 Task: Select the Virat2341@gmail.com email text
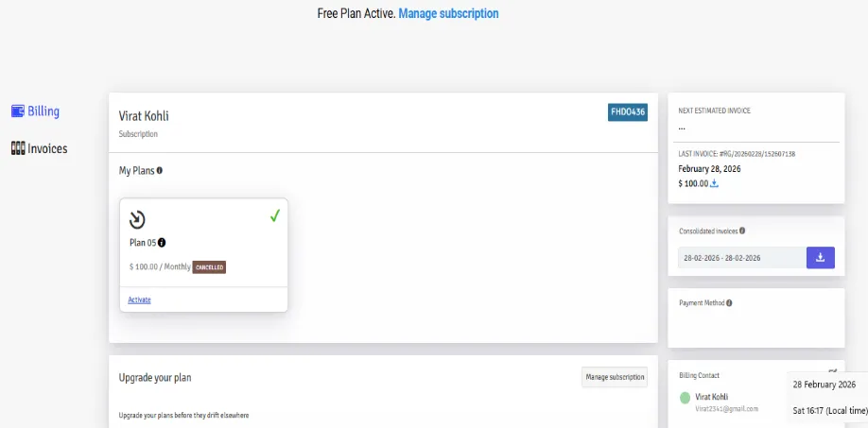726,409
